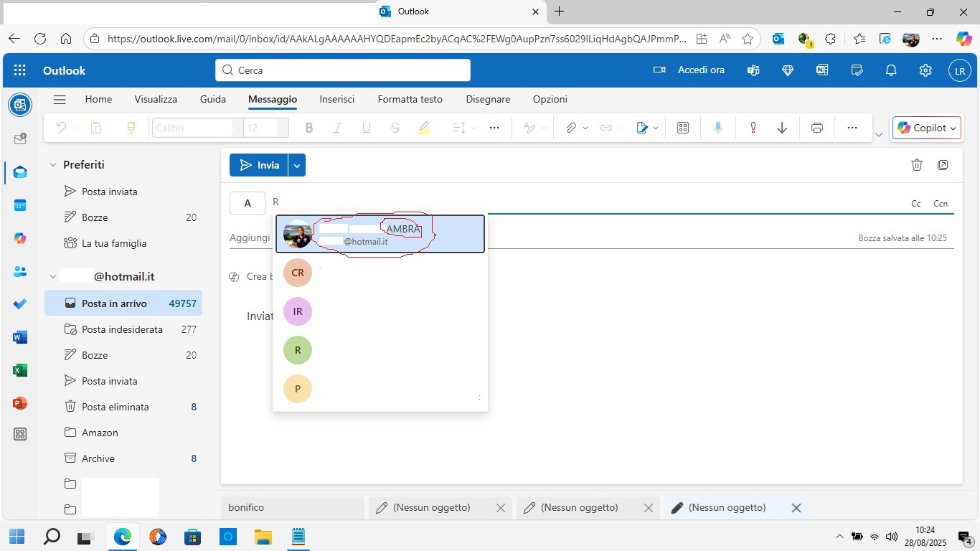This screenshot has height=551, width=980.
Task: Click the microphone dictate icon
Action: coord(718,128)
